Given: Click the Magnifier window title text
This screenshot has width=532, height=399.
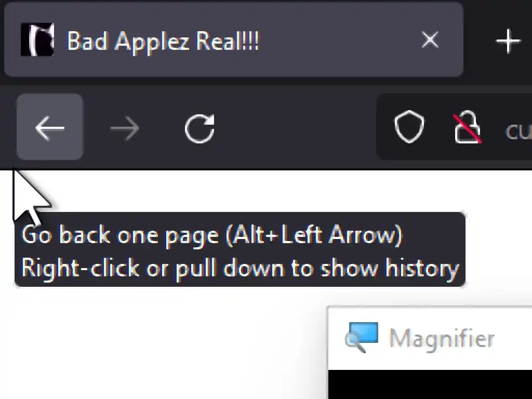Looking at the screenshot, I should tap(442, 338).
